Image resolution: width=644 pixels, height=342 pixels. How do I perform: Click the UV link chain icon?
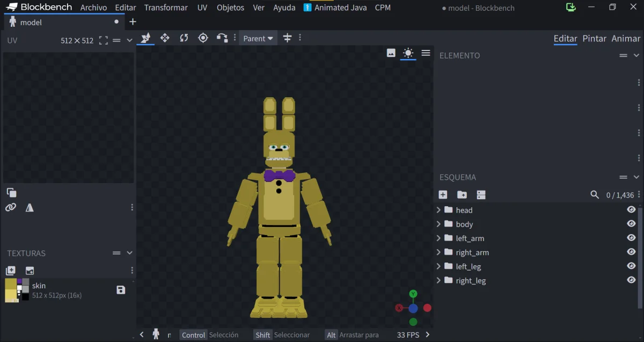(11, 207)
